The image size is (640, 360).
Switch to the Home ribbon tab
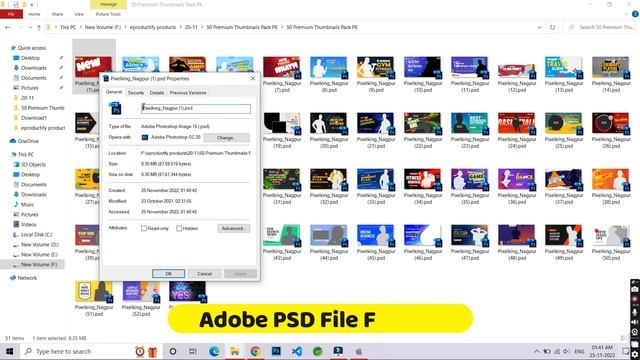pos(34,14)
